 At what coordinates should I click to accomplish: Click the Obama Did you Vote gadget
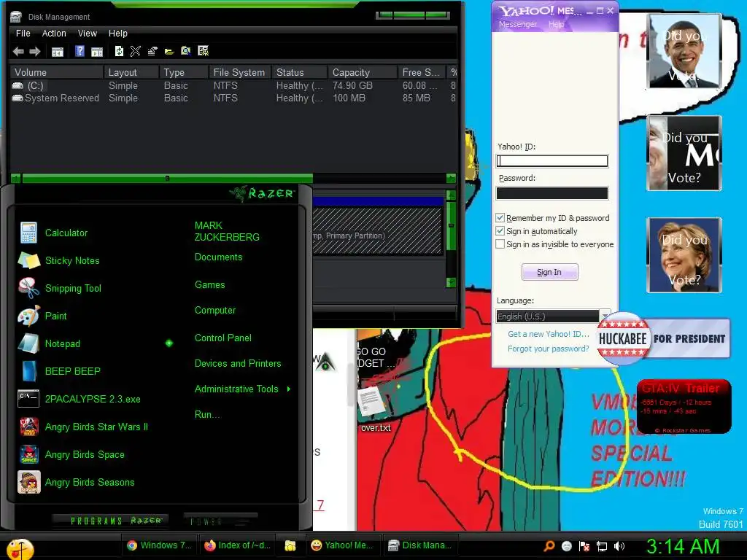[x=684, y=51]
